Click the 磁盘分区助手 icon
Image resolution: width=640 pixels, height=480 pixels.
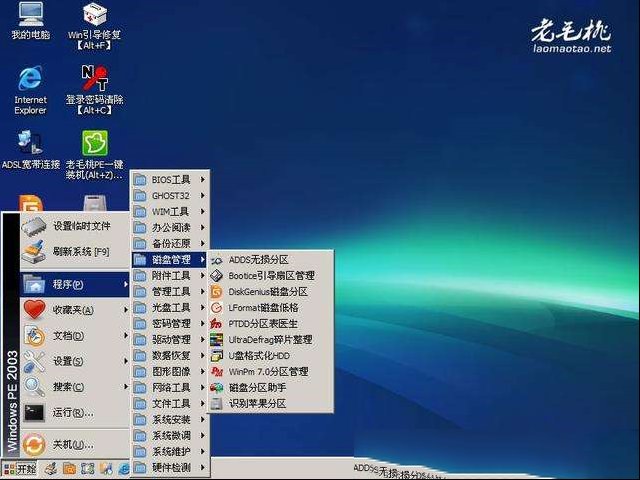coord(216,387)
